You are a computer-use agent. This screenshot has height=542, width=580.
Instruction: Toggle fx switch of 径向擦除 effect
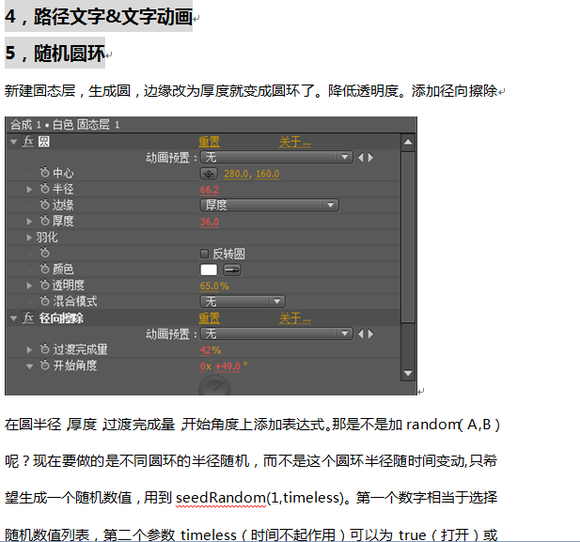[28, 318]
